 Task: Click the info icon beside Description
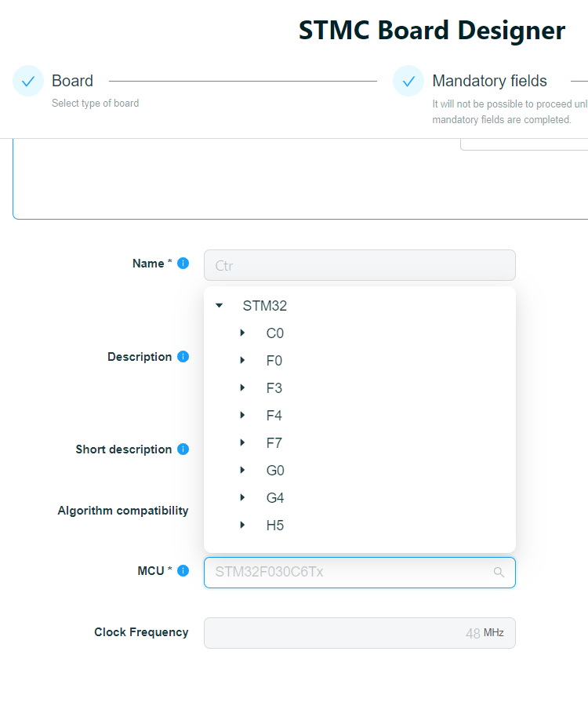point(183,356)
